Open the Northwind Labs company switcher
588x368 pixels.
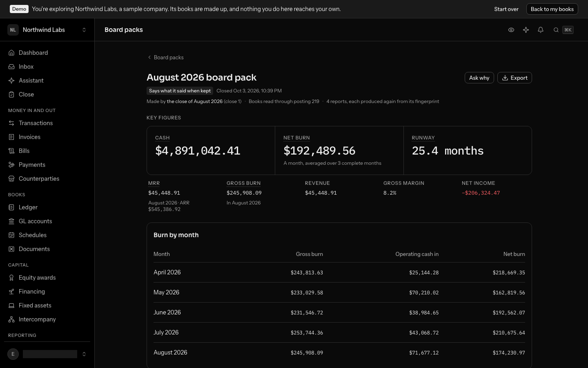pyautogui.click(x=47, y=30)
